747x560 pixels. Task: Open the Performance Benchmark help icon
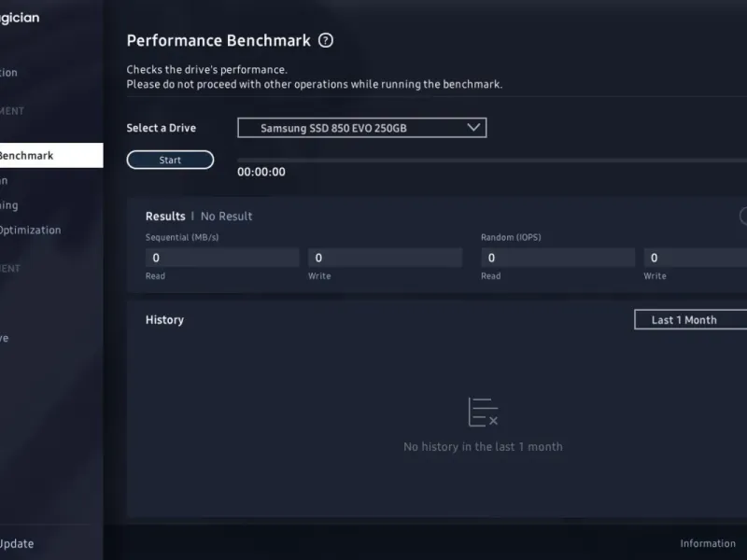(x=326, y=40)
